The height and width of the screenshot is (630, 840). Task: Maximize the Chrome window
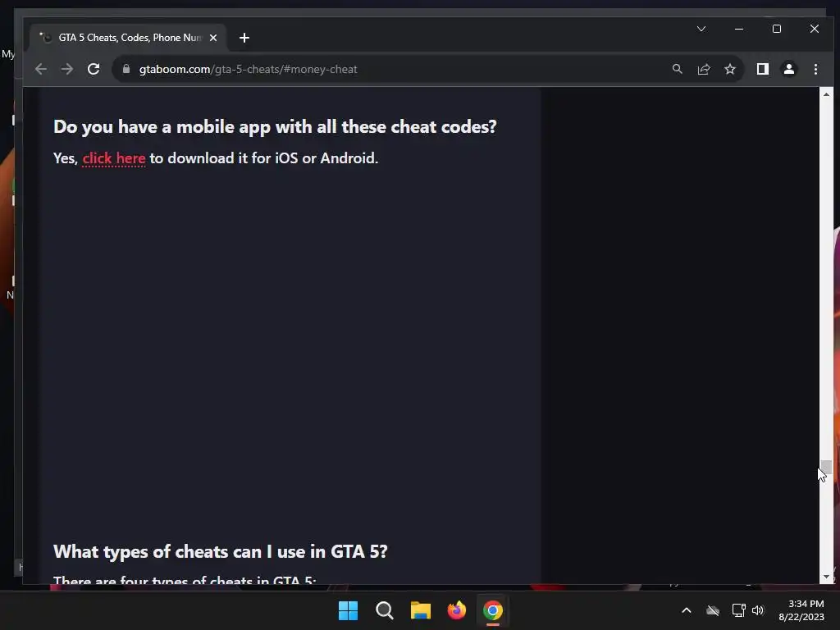click(777, 29)
